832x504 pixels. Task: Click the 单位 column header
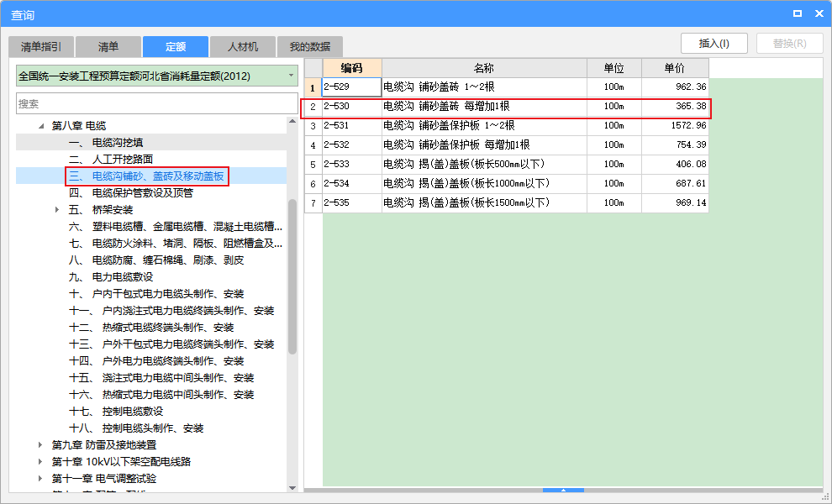[x=614, y=68]
